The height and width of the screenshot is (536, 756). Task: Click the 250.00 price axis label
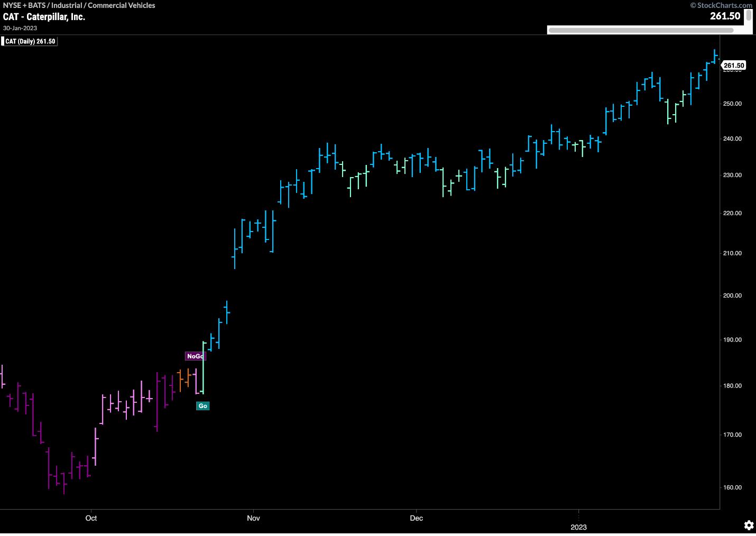coord(732,104)
